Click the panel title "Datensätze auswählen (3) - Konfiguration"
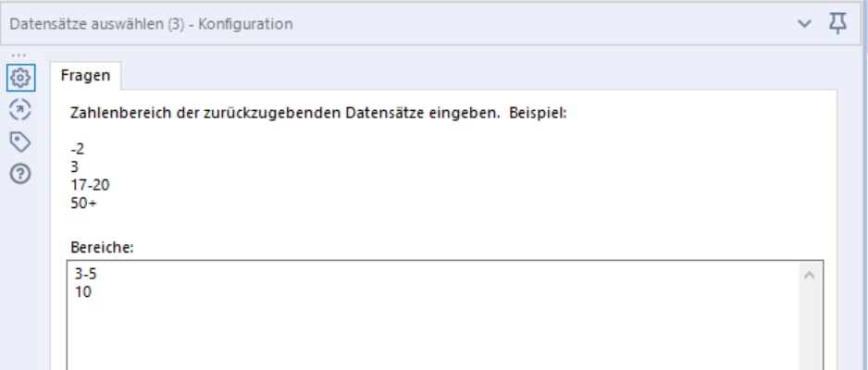Image resolution: width=868 pixels, height=370 pixels. [x=151, y=24]
